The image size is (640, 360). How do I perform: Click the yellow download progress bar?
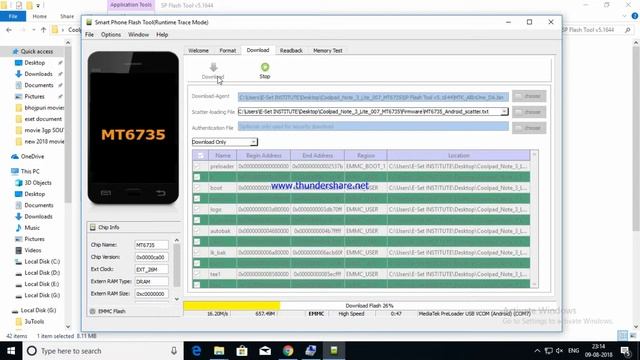click(x=231, y=306)
